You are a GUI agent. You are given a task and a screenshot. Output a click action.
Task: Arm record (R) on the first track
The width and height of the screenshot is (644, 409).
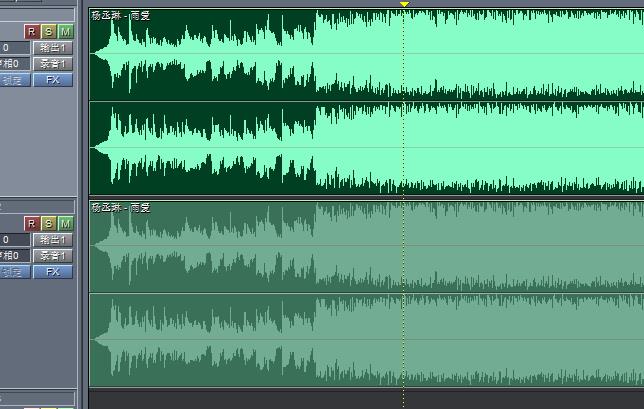[32, 32]
